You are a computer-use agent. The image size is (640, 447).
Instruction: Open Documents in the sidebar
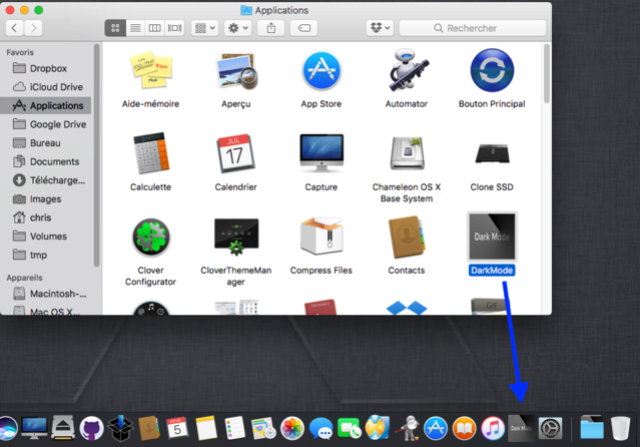[x=46, y=162]
